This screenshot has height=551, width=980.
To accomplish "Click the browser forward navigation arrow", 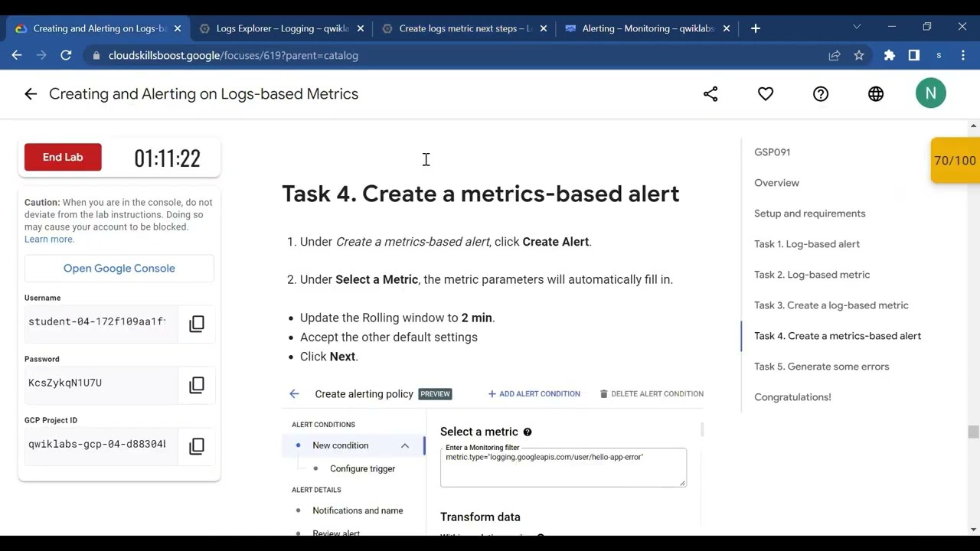I will (41, 55).
